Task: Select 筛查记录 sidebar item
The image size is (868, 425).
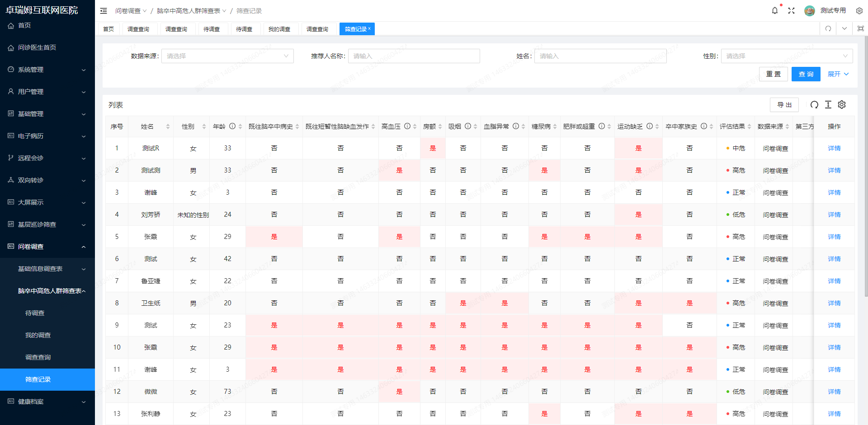Action: (47, 379)
